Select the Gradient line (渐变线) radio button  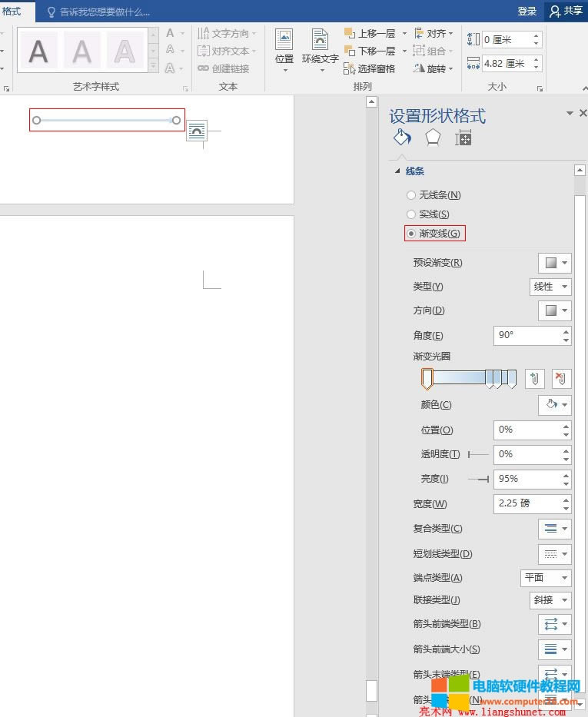[x=411, y=234]
